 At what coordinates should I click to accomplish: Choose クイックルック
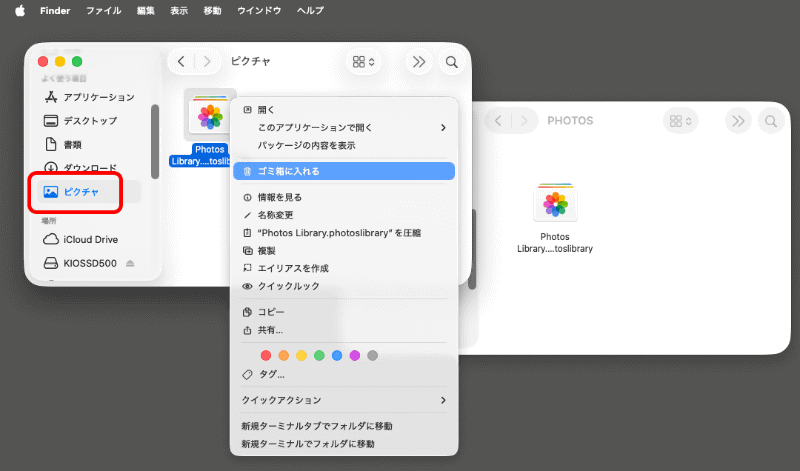point(344,286)
